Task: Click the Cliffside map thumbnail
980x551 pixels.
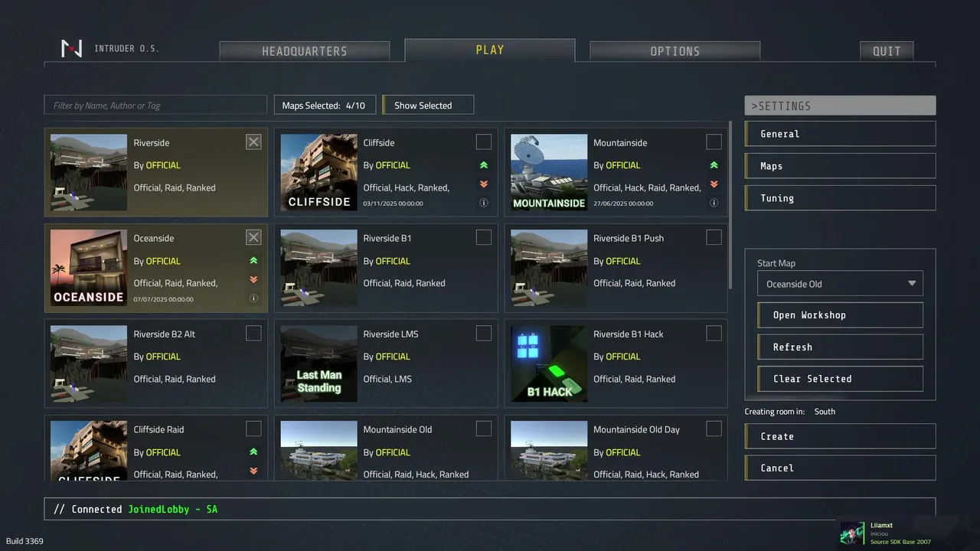Action: pyautogui.click(x=318, y=172)
